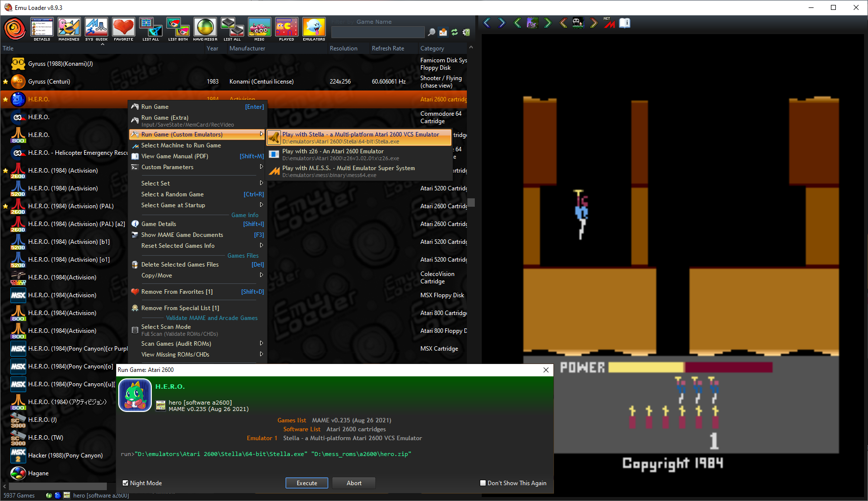Screen dimensions: 868x501
Task: Click the Played Pac-Man icon
Action: click(286, 29)
